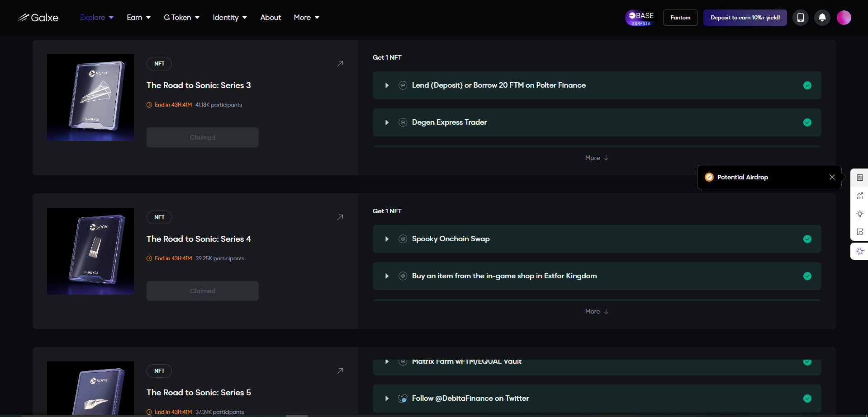
Task: Click the green check on Degen Express Trader
Action: [807, 122]
